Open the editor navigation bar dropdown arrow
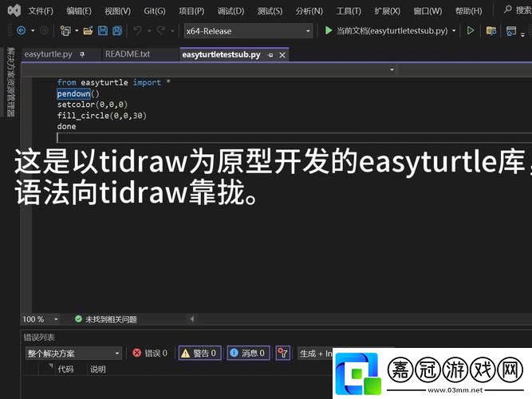 (x=392, y=69)
